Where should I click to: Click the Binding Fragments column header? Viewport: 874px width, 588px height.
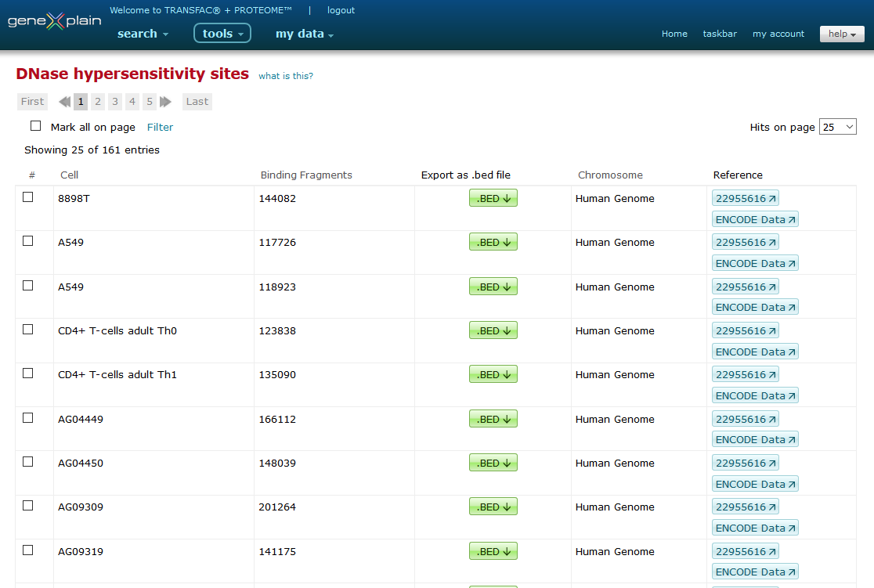[x=306, y=175]
